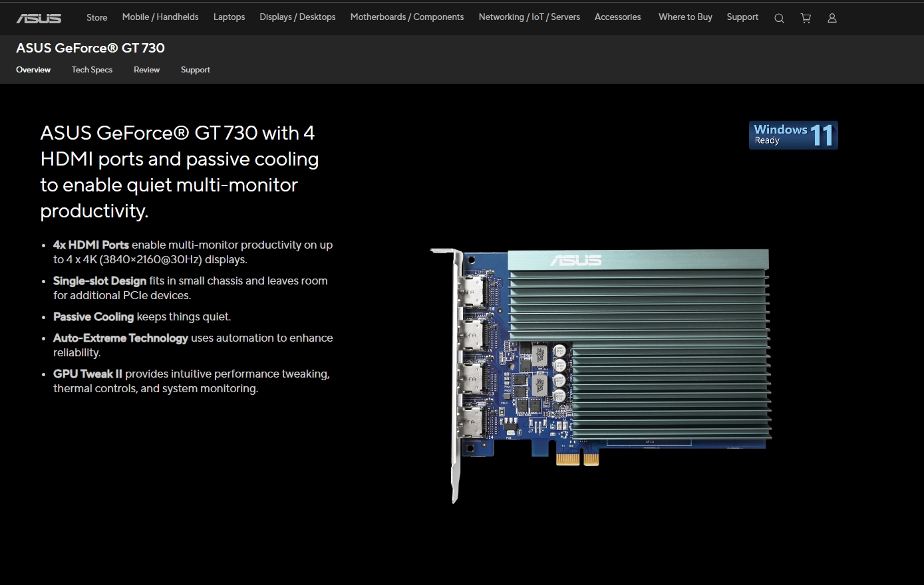The height and width of the screenshot is (585, 924).
Task: Open the site search magnifier icon
Action: (779, 19)
